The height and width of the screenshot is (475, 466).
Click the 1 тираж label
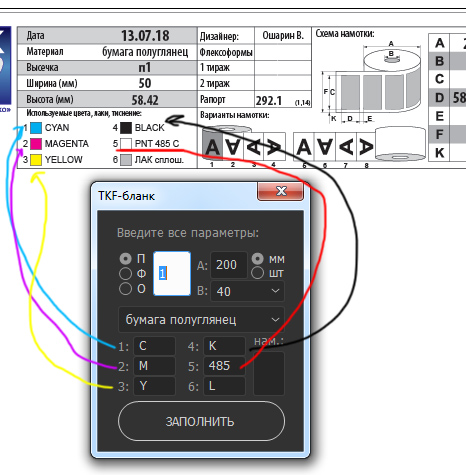click(215, 68)
